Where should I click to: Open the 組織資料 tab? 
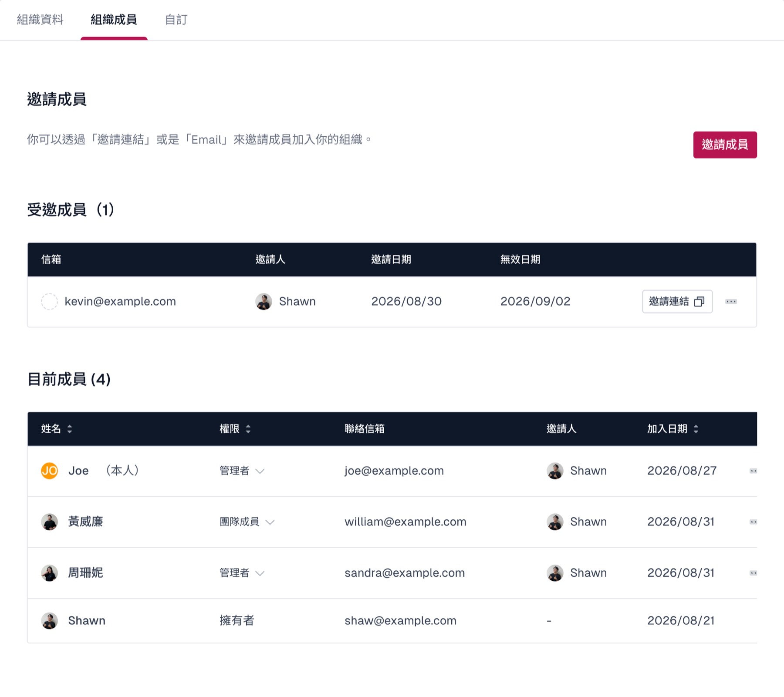(x=40, y=20)
